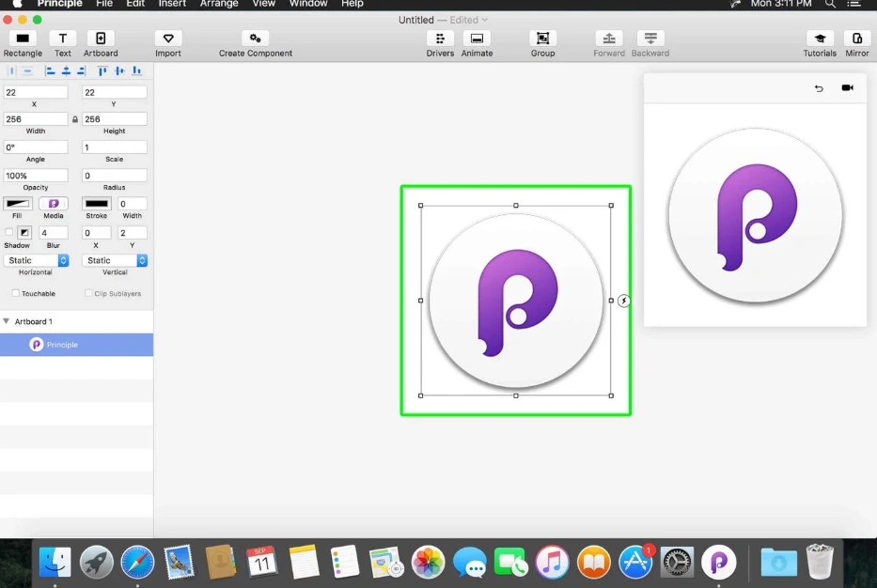Screen dimensions: 877x588
Task: Open the Tutorials window
Action: click(819, 39)
